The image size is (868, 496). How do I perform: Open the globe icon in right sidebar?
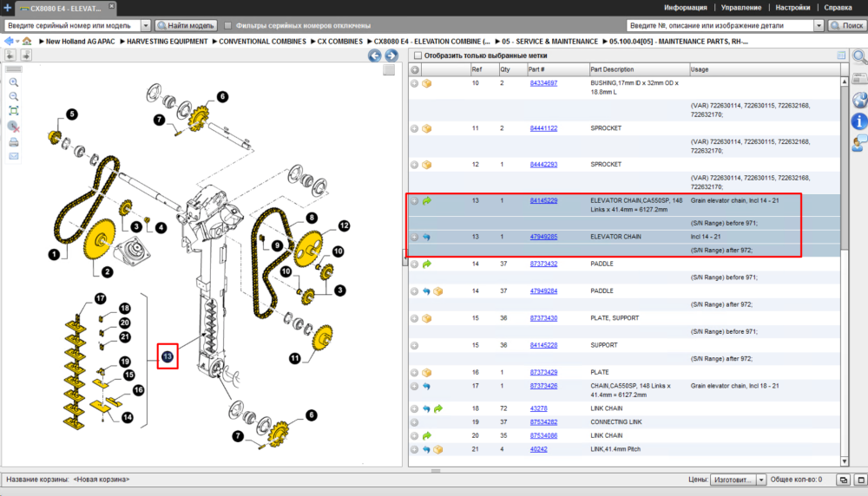[859, 100]
